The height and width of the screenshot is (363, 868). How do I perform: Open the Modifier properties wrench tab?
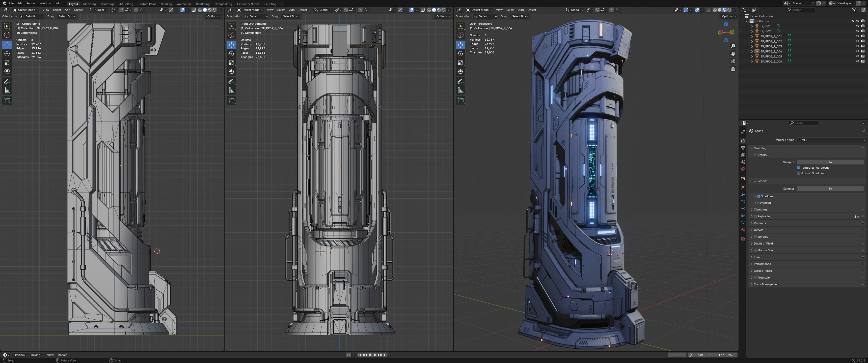click(x=743, y=194)
